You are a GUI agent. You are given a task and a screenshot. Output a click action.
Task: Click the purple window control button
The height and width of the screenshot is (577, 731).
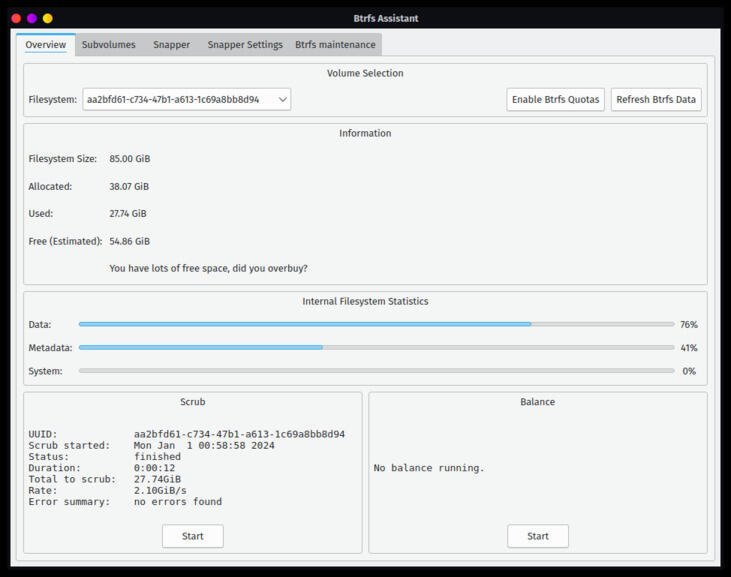click(32, 18)
